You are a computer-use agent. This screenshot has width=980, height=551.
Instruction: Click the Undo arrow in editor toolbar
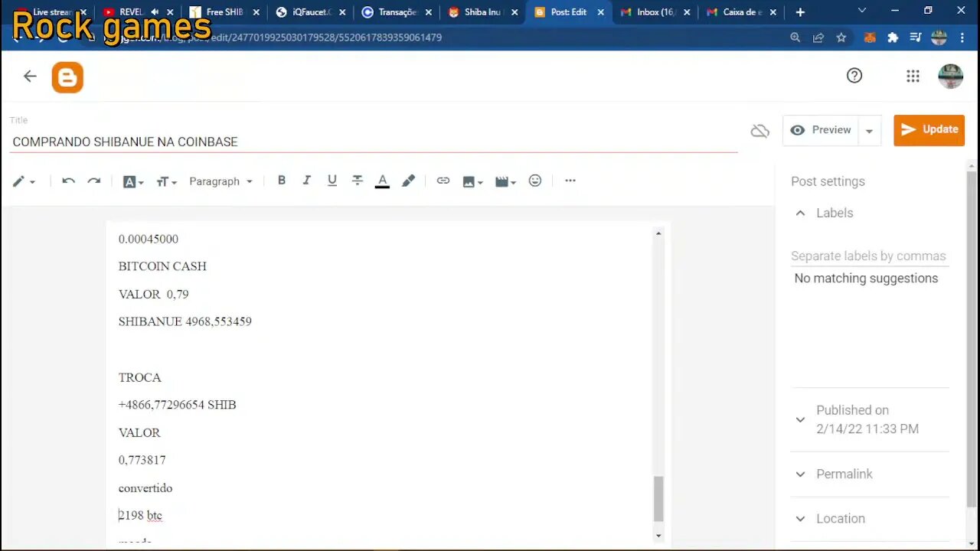click(x=68, y=181)
